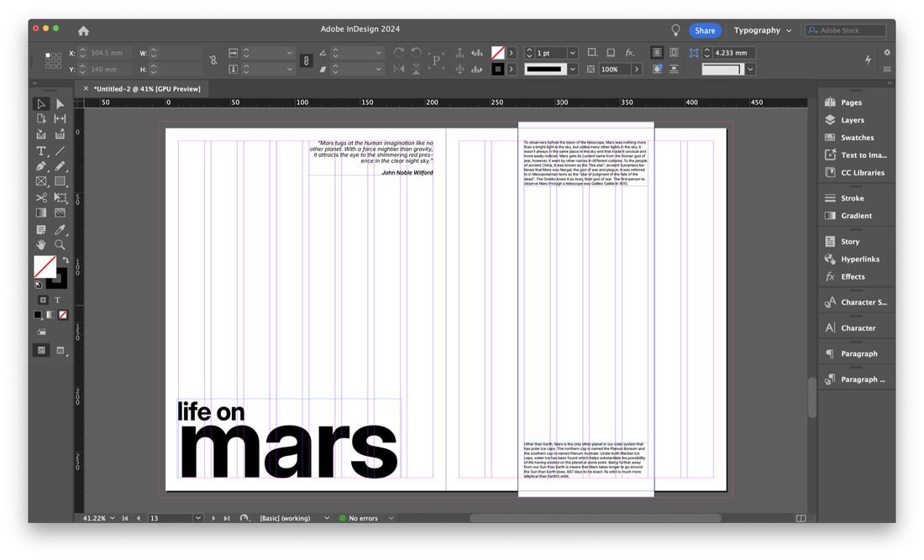Open the [Basic] (working) preflight profile dropdown
Image resolution: width=924 pixels, height=560 pixels.
click(327, 518)
